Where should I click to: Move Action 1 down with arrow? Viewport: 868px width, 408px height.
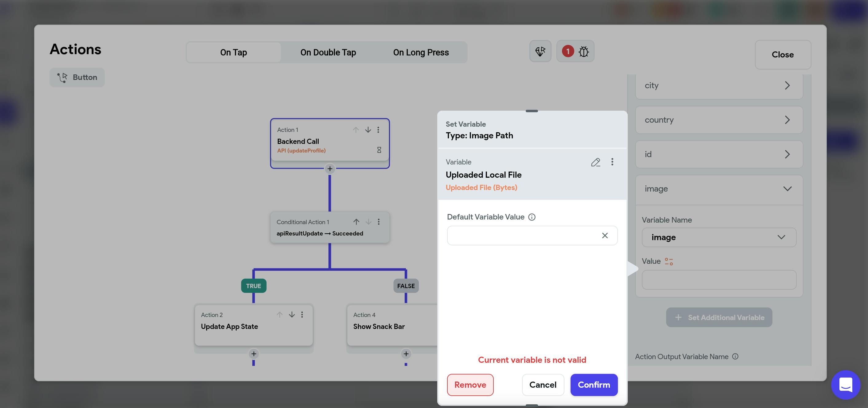[368, 130]
